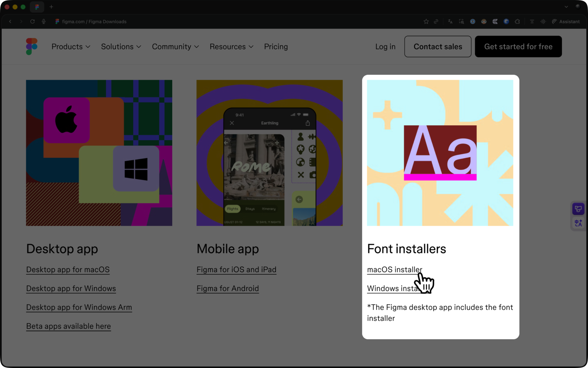Click the microphone icon in the toolbar
588x368 pixels.
pyautogui.click(x=44, y=22)
